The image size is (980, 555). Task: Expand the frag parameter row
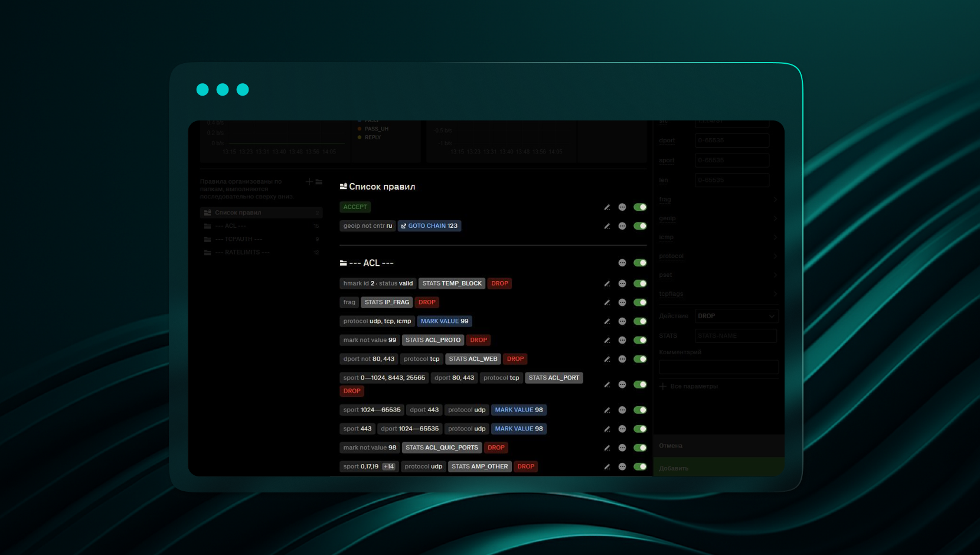point(718,200)
